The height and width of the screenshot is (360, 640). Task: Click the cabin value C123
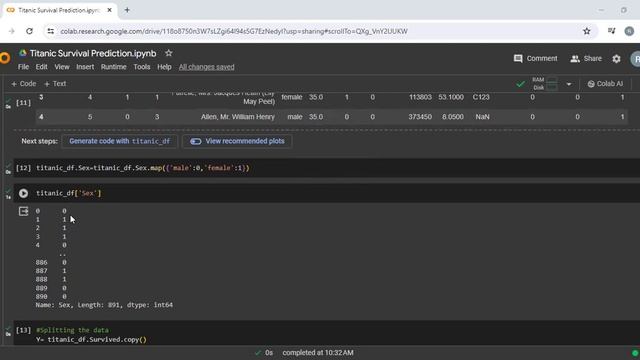(481, 97)
